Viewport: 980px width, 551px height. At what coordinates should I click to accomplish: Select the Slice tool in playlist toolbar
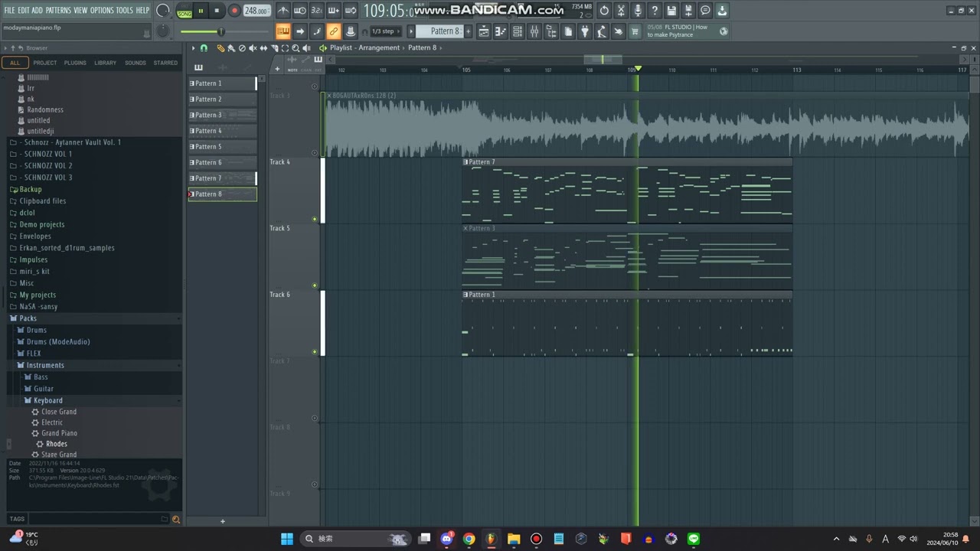pos(263,48)
